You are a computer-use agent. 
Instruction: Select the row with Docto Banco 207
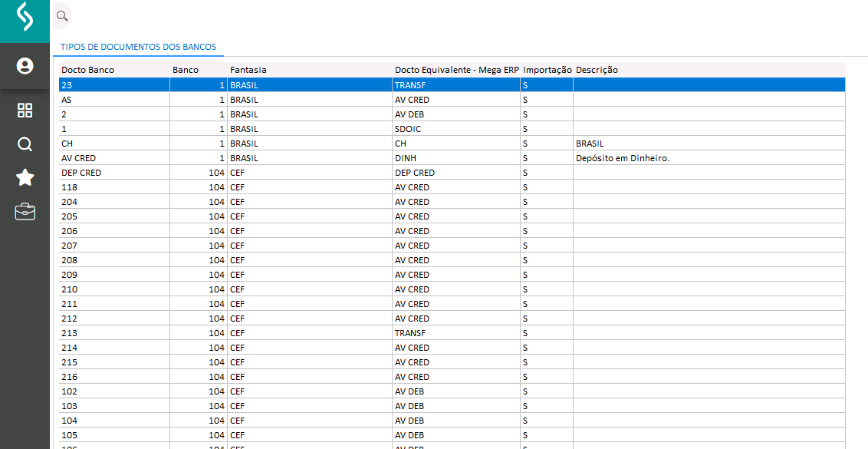(452, 246)
